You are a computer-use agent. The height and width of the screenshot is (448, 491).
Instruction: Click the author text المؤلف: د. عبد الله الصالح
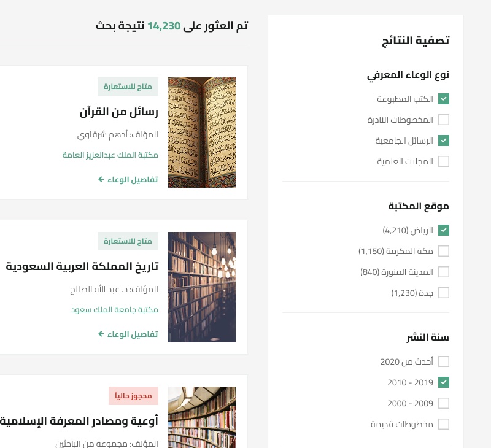pyautogui.click(x=114, y=289)
